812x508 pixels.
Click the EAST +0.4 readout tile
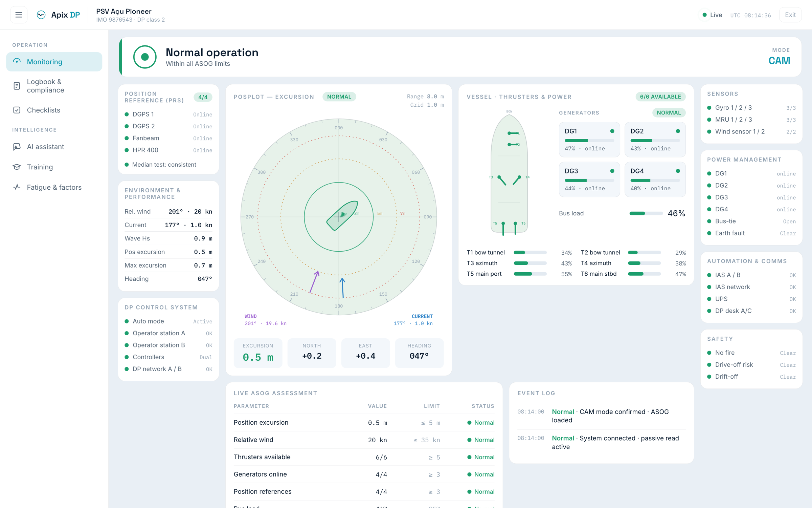[365, 353]
